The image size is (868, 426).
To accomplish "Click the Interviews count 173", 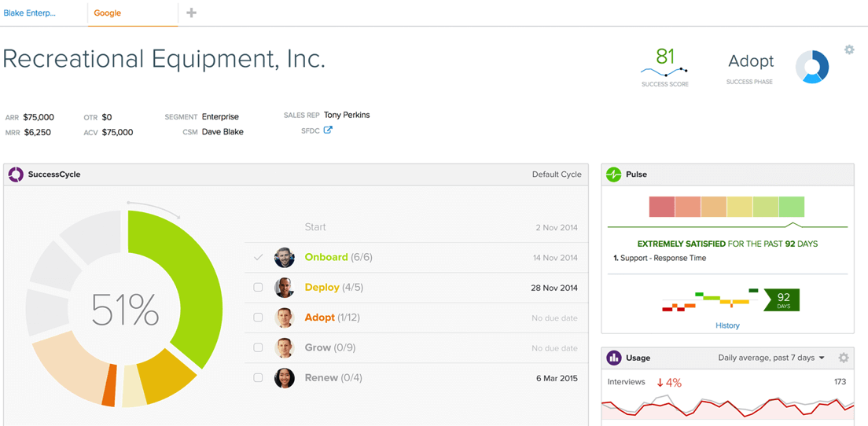I will click(x=840, y=382).
